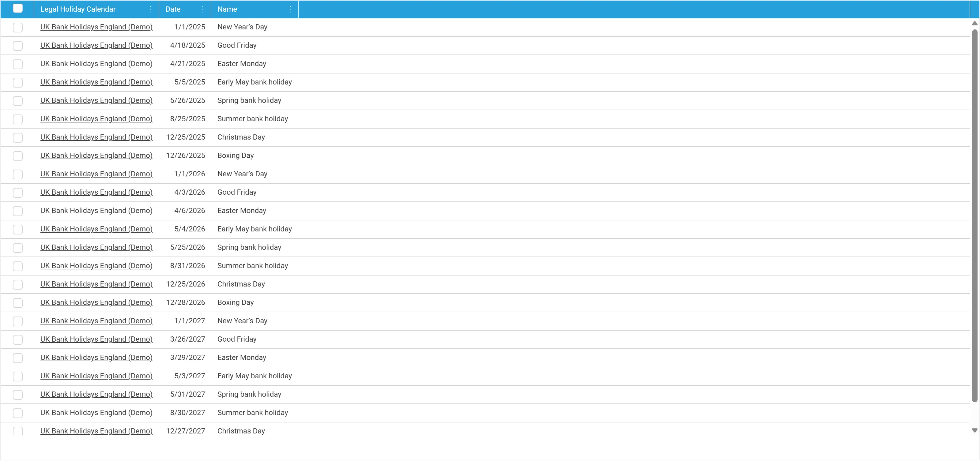Screen dimensions: 980x461
Task: Click the date 12/26/2025
Action: (x=186, y=156)
